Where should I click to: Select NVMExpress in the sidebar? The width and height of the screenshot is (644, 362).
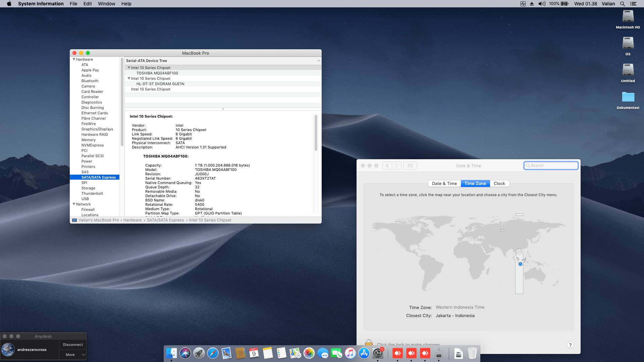coord(93,145)
